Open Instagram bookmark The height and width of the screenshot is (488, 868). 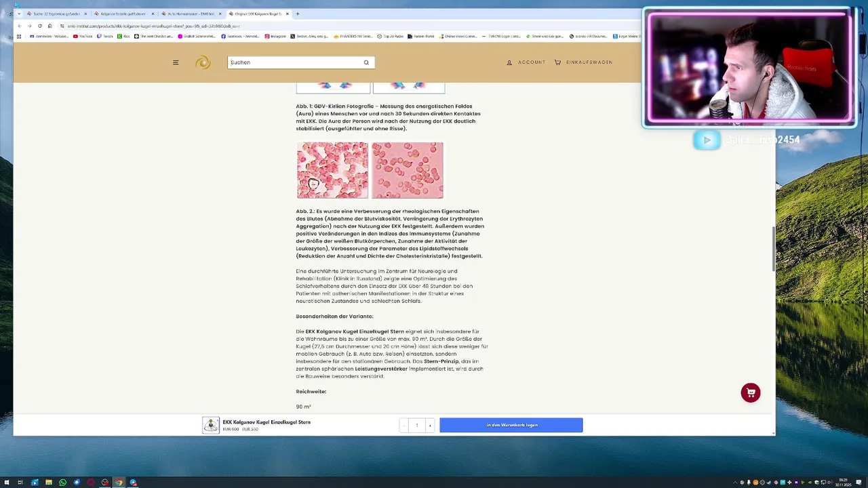coord(275,36)
